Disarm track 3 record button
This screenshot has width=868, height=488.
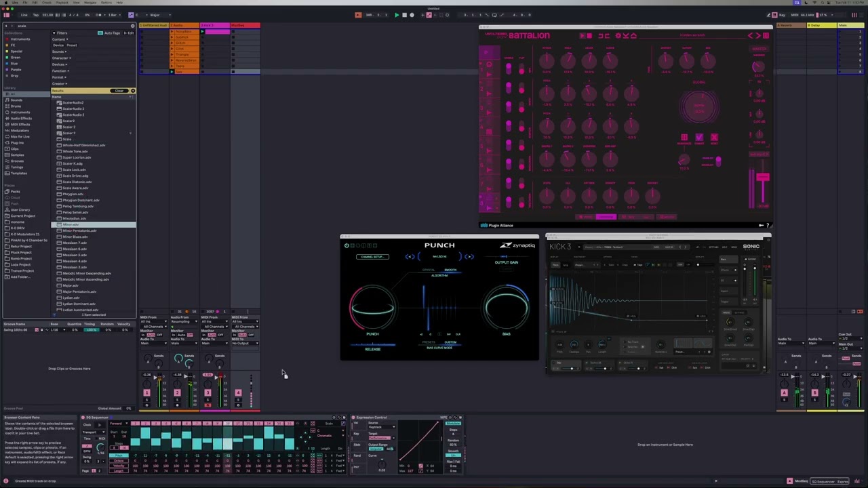208,406
